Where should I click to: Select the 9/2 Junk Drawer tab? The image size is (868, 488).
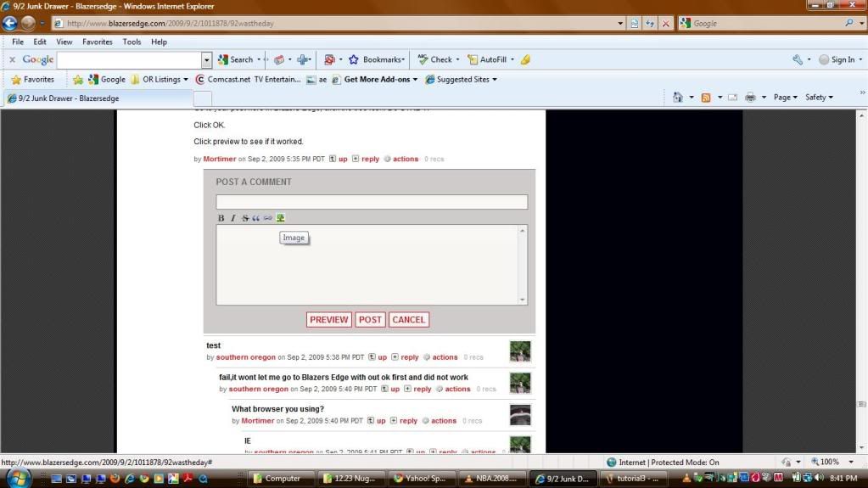click(x=98, y=98)
